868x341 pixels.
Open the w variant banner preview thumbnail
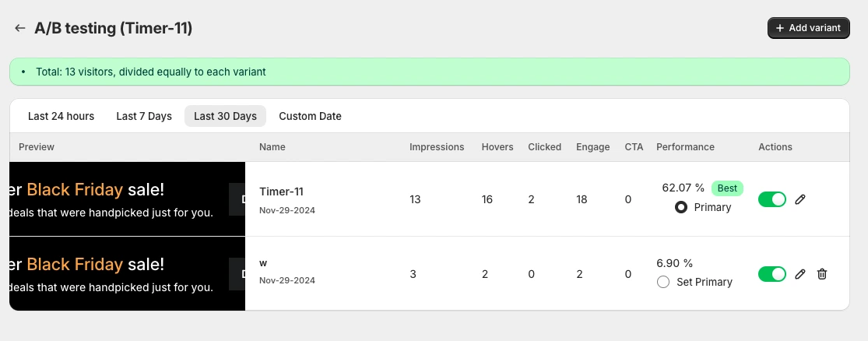128,274
